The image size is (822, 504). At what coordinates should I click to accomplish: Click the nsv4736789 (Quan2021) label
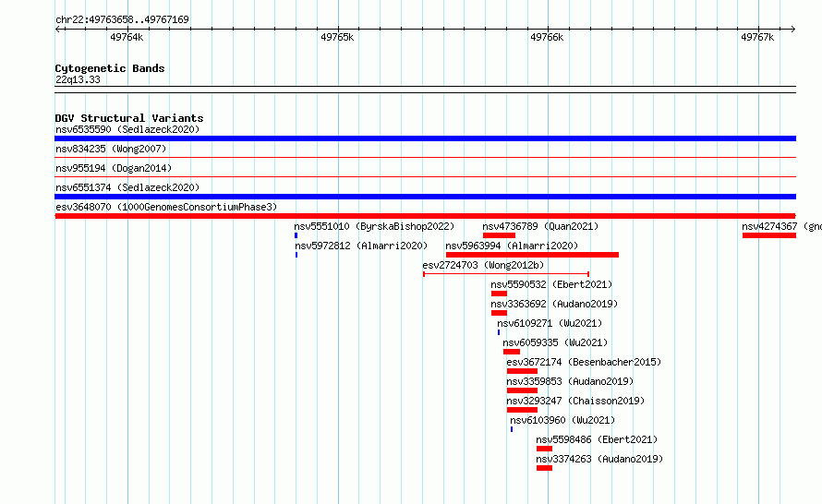click(540, 226)
